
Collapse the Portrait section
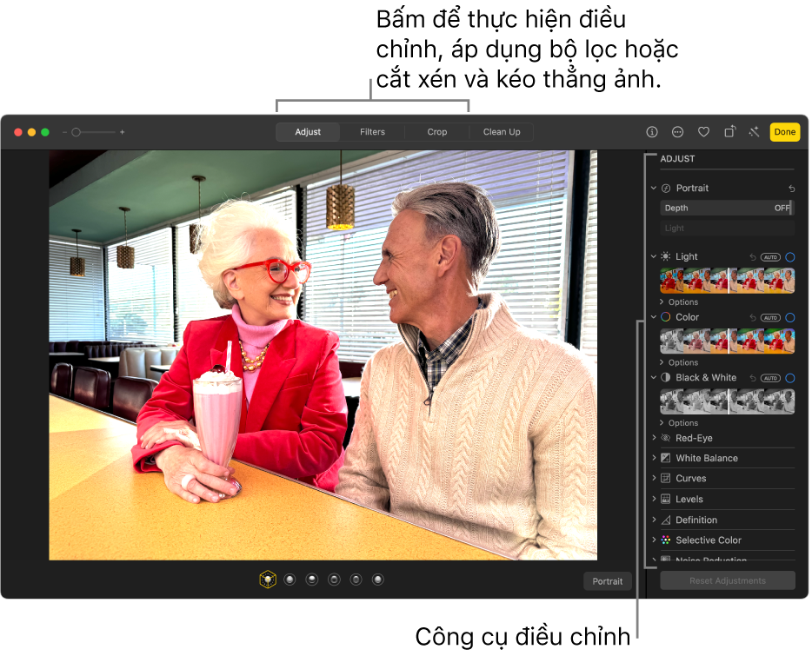(x=654, y=188)
